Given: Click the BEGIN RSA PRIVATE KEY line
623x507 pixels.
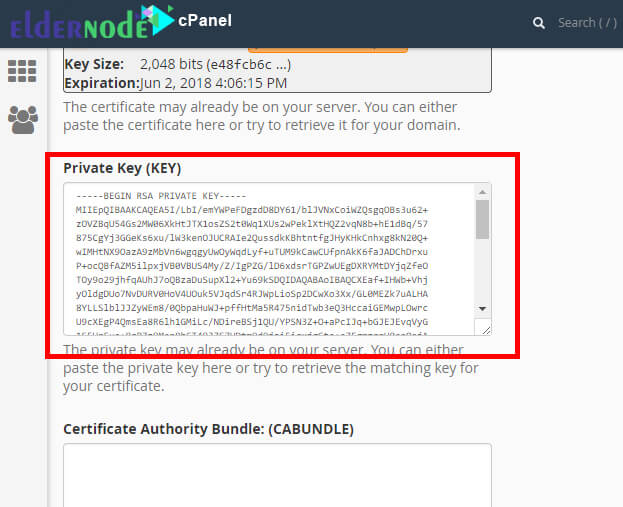Looking at the screenshot, I should (x=161, y=196).
